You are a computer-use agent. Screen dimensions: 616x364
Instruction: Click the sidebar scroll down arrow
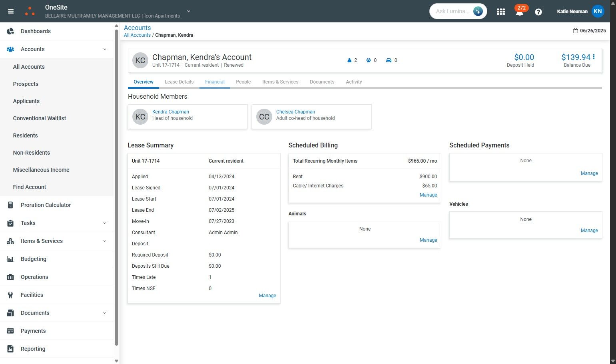coord(116,361)
